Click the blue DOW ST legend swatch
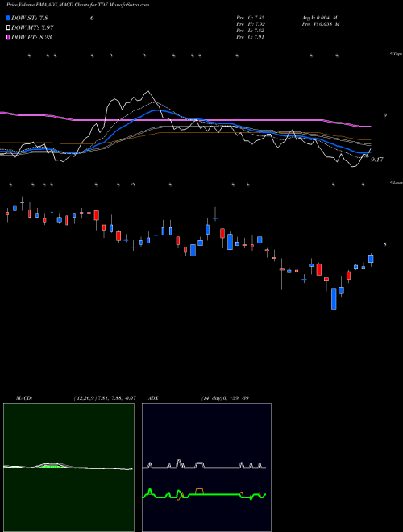Image resolution: width=403 pixels, height=532 pixels. coord(8,18)
